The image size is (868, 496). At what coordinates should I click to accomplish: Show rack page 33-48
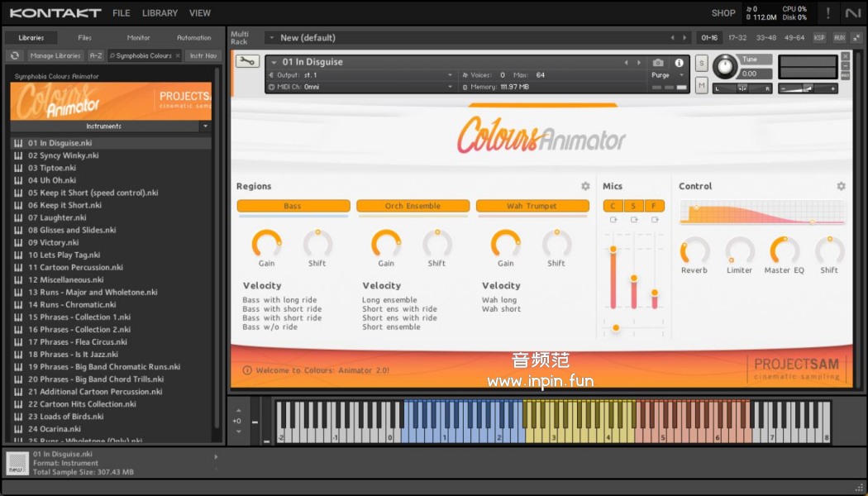[766, 38]
